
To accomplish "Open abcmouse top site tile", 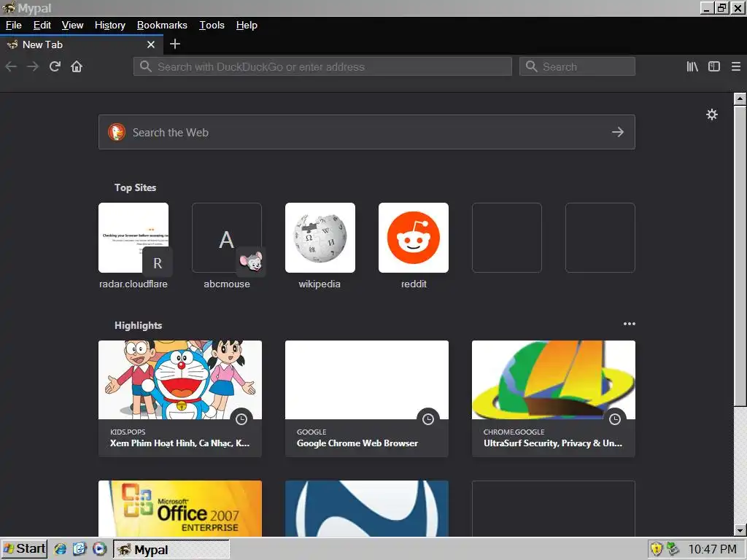I will (227, 238).
